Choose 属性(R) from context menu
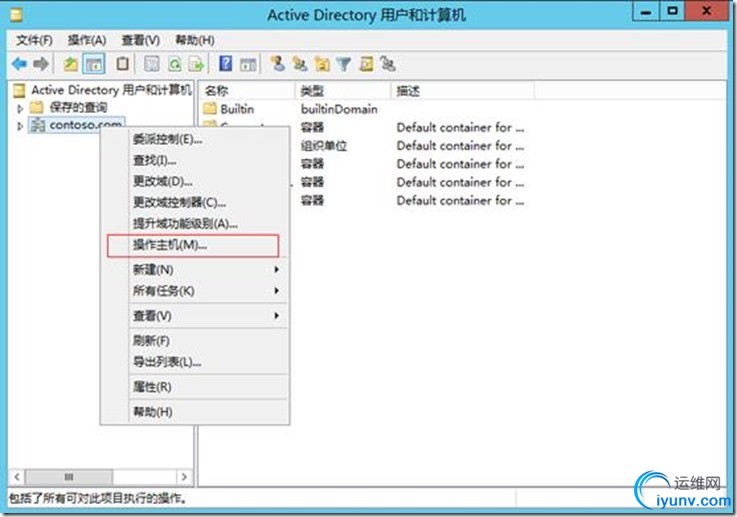This screenshot has height=517, width=737. (x=195, y=387)
